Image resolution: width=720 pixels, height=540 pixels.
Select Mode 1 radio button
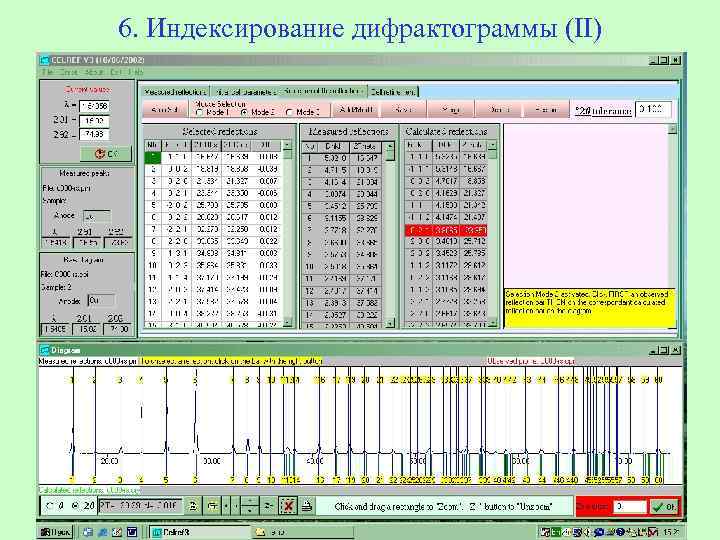(200, 112)
